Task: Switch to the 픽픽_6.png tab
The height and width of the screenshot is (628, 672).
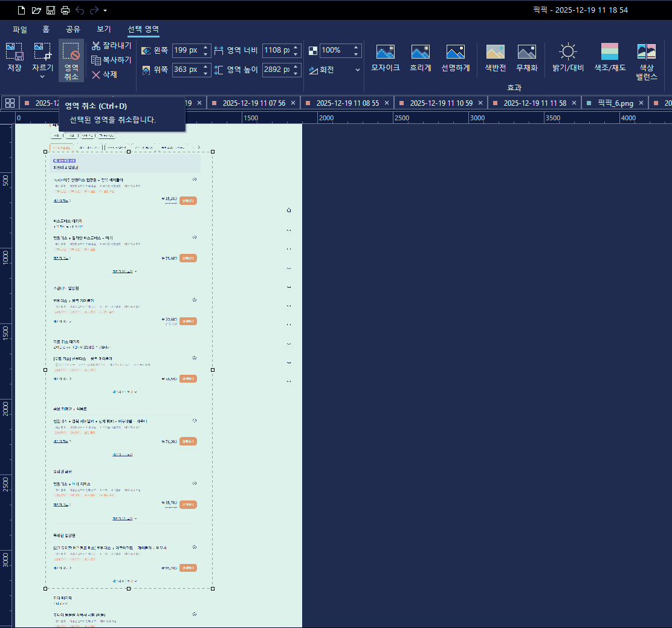Action: (615, 103)
